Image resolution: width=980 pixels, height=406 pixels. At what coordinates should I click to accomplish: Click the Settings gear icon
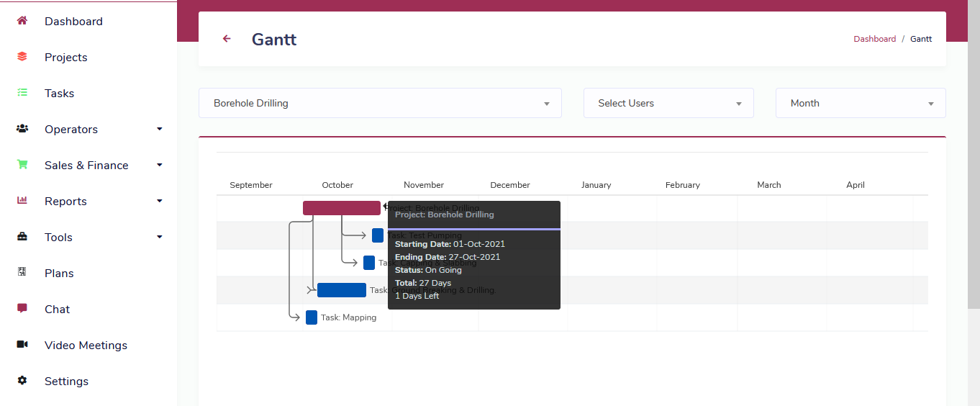click(22, 381)
